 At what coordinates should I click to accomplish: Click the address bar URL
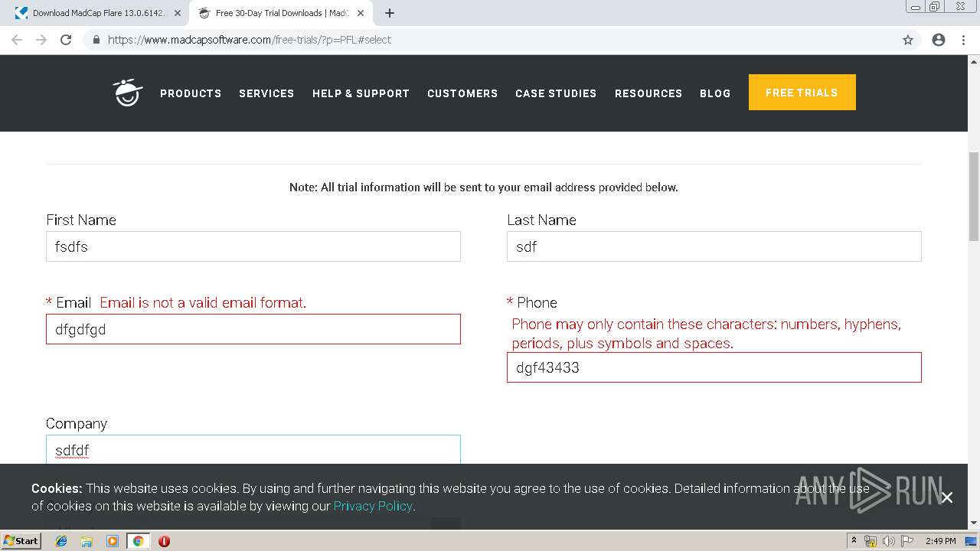pyautogui.click(x=250, y=40)
